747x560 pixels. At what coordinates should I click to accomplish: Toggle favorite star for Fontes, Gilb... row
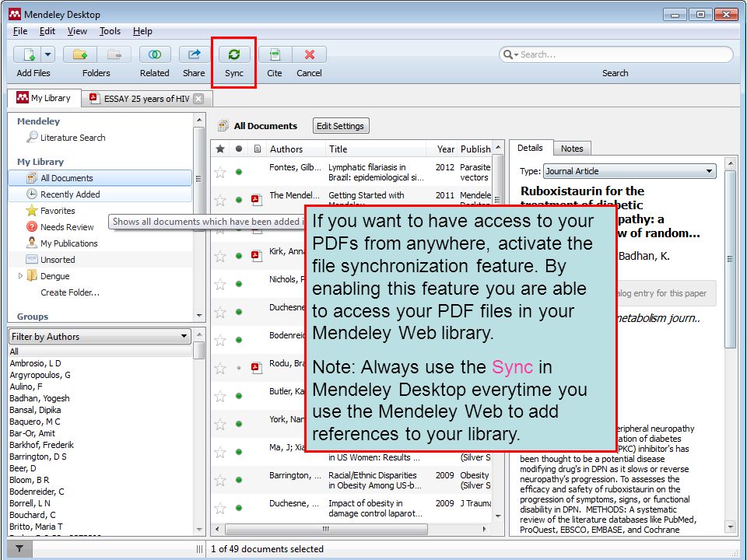(220, 172)
